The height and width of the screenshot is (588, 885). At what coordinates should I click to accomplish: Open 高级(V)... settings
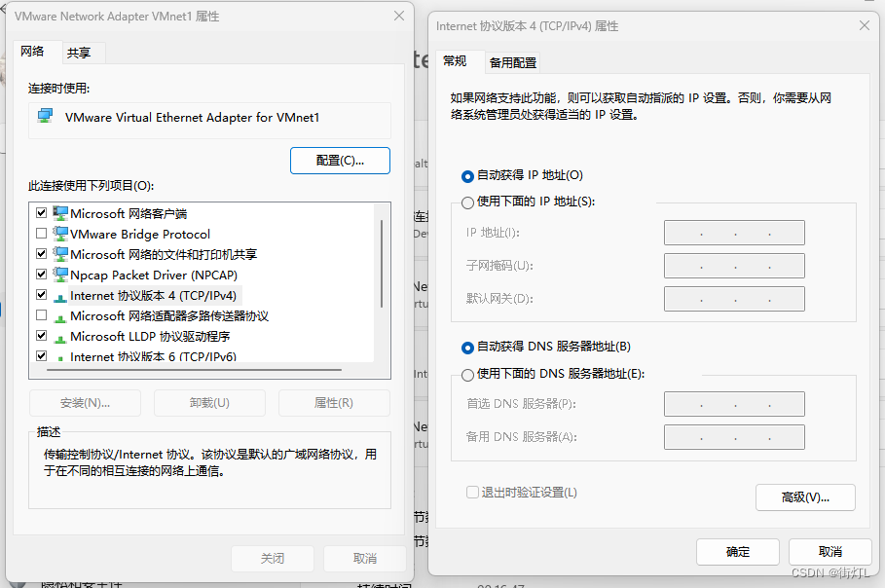[805, 497]
